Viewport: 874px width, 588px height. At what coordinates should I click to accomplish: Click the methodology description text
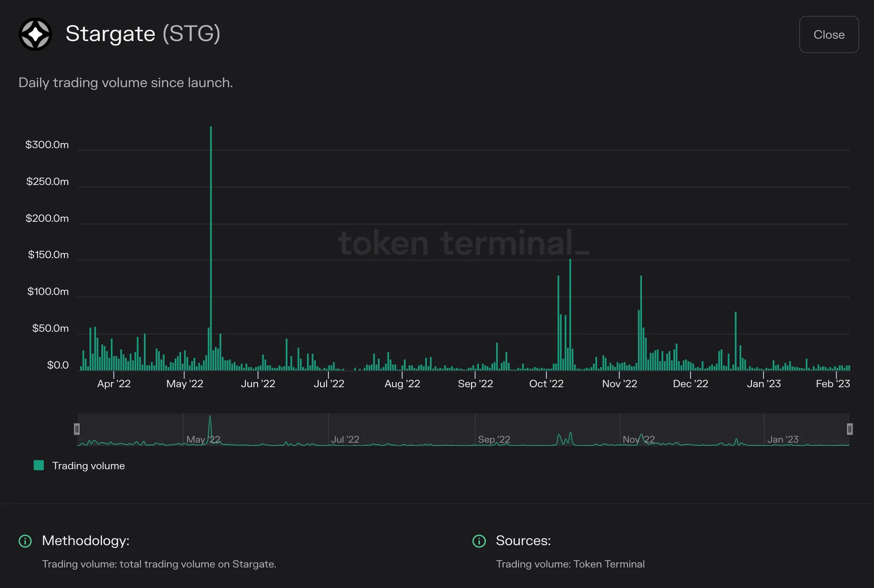click(x=159, y=564)
